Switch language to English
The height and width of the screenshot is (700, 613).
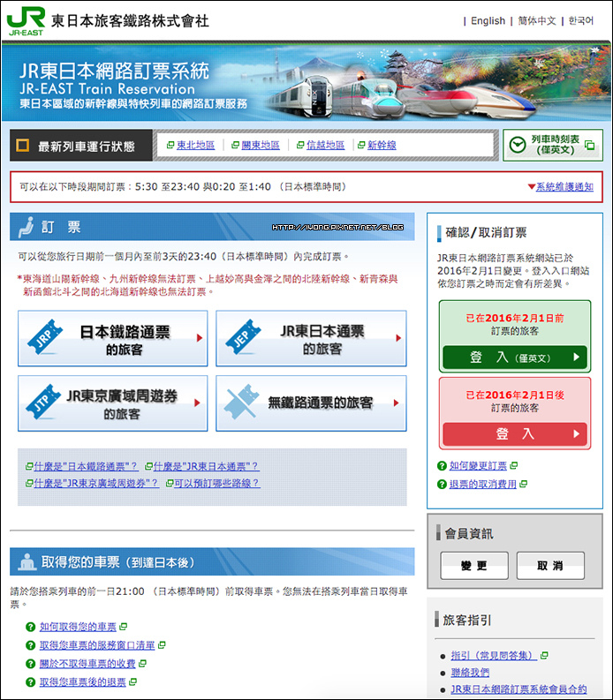click(x=488, y=21)
